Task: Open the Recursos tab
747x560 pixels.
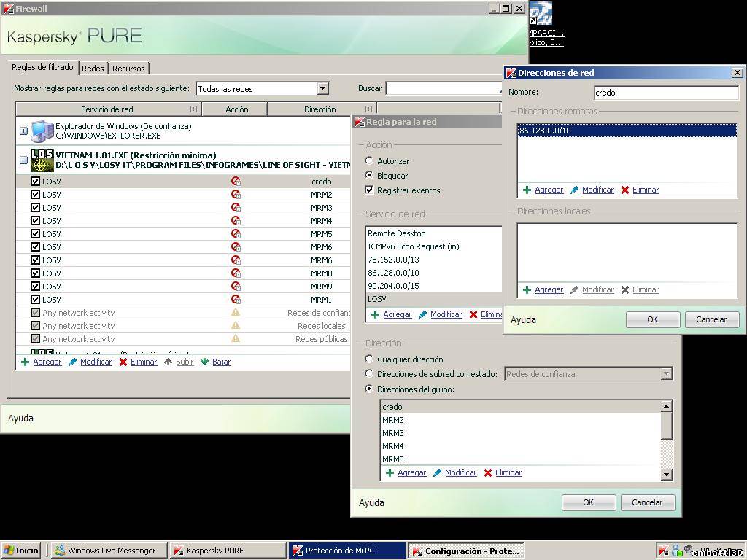Action: click(x=128, y=69)
